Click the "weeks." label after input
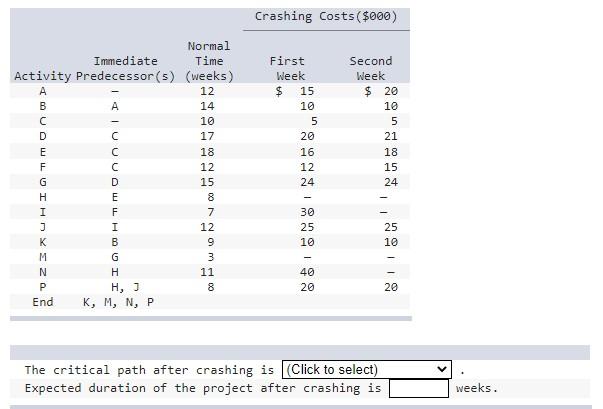The image size is (603, 409). [x=477, y=388]
